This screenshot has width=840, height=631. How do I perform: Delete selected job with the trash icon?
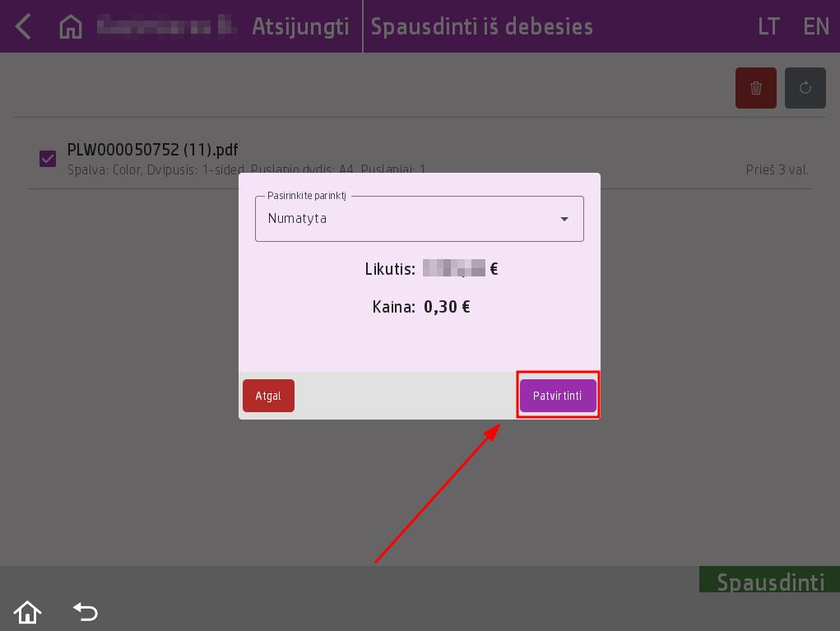pyautogui.click(x=755, y=88)
